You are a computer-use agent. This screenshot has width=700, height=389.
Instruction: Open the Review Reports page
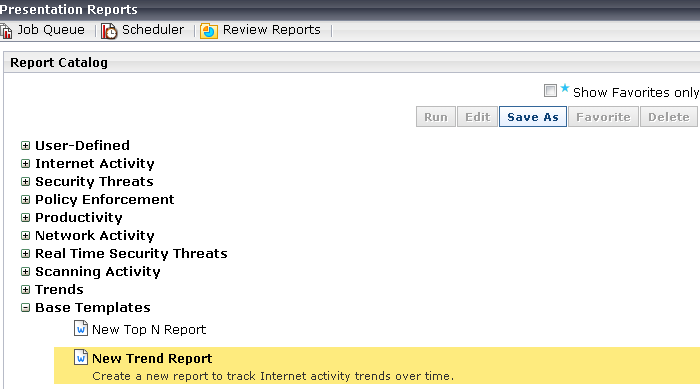pos(271,30)
